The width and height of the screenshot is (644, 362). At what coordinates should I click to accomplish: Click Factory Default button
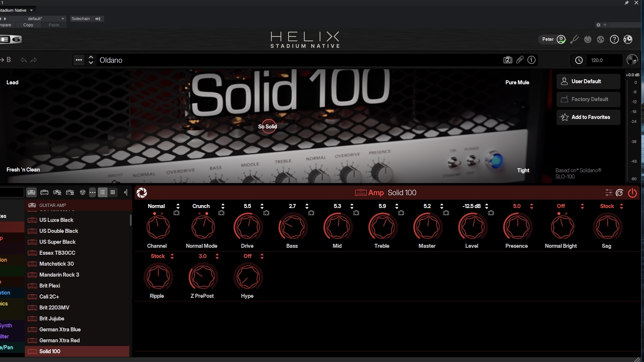point(588,99)
